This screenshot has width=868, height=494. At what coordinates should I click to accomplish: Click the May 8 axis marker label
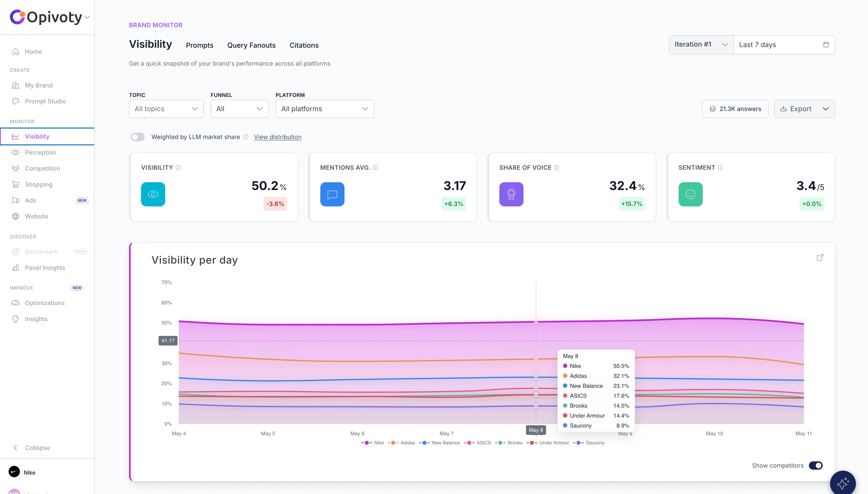coord(536,430)
